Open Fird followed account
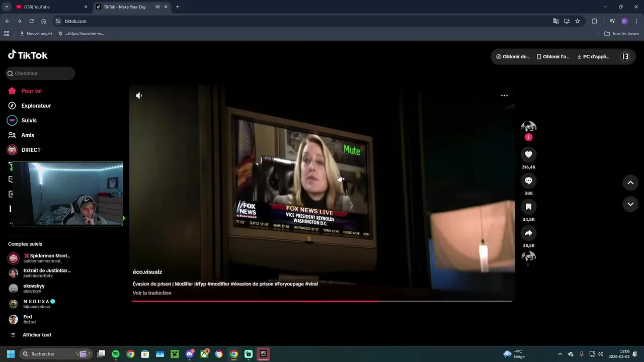 click(22, 319)
